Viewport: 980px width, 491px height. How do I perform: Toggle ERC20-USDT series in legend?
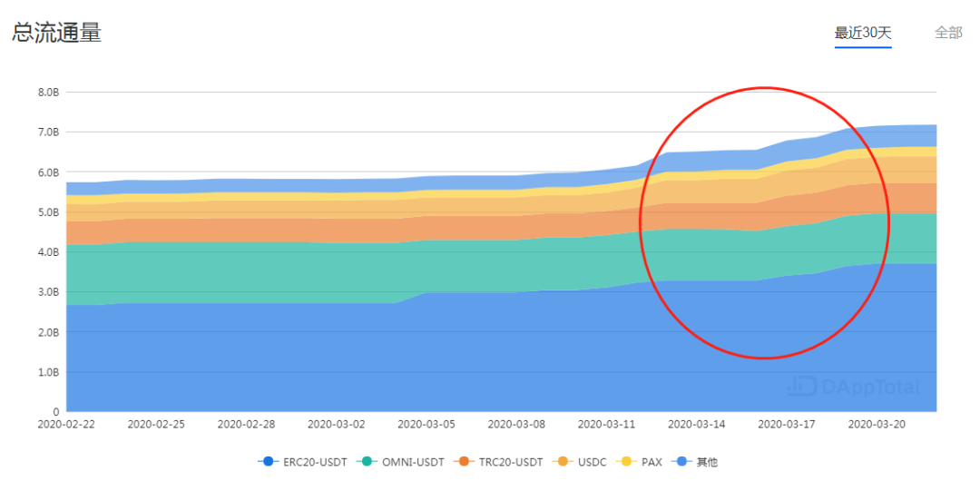coord(302,462)
